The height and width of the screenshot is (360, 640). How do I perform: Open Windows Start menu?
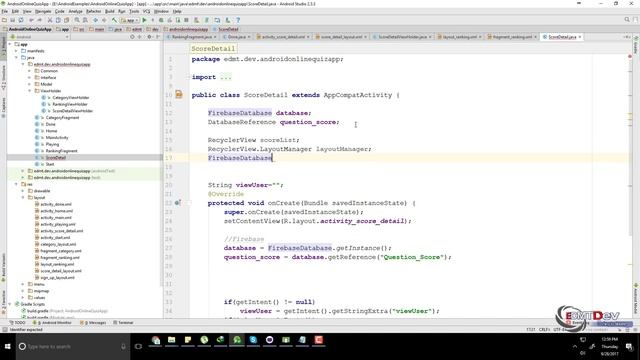click(x=7, y=347)
